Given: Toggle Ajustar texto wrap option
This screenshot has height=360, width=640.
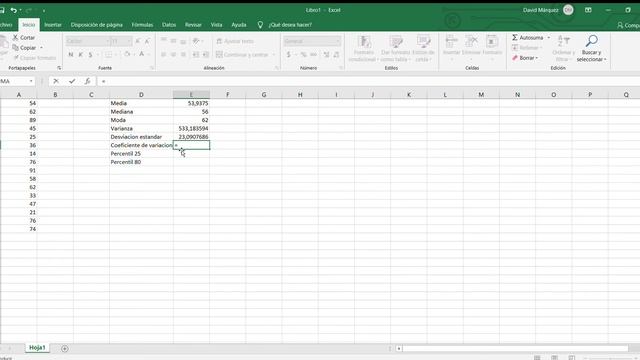Looking at the screenshot, I should 235,41.
